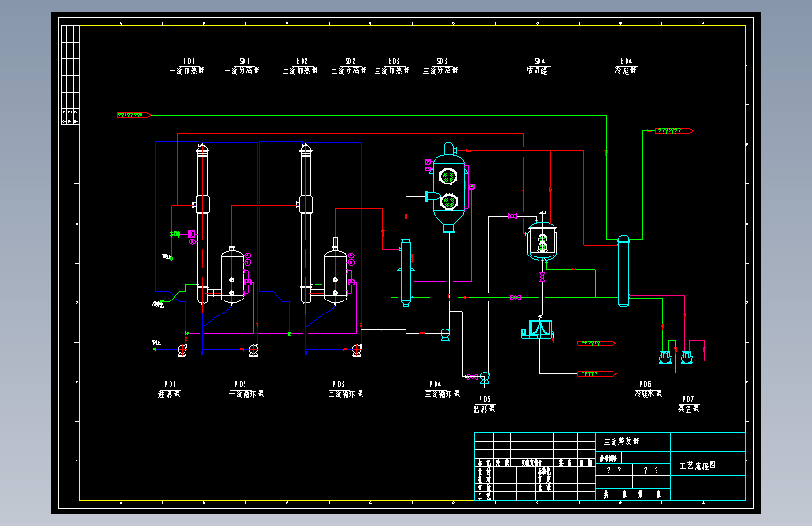Select the S04 equipment label

[x=539, y=66]
